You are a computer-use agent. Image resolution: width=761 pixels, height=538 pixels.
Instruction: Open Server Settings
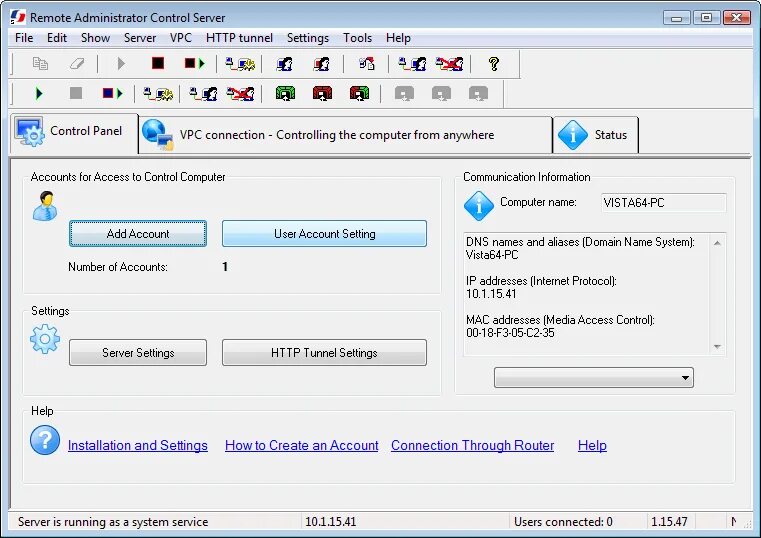(x=138, y=353)
